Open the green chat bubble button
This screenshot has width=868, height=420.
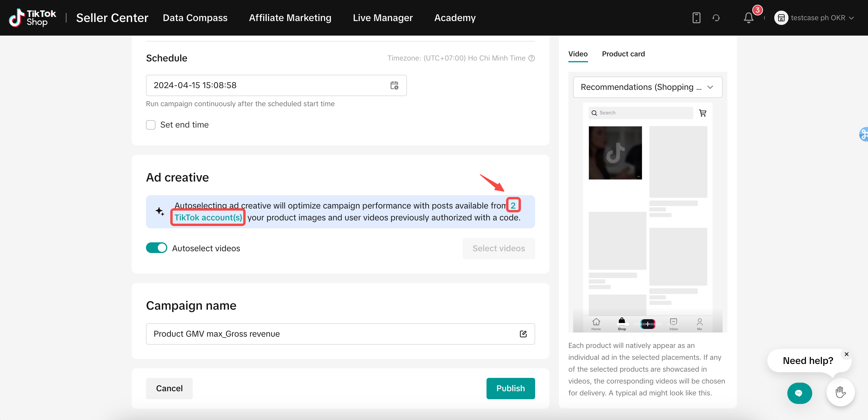[x=799, y=393]
